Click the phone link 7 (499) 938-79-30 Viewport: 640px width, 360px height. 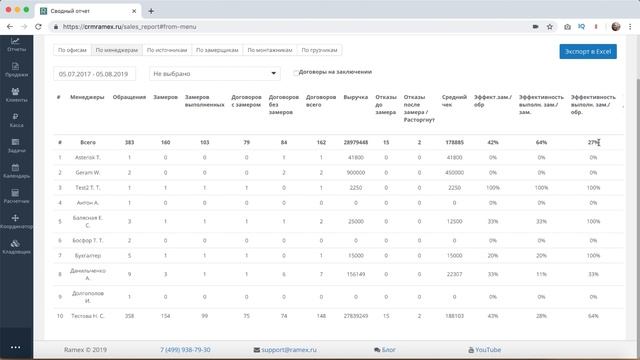coord(185,350)
